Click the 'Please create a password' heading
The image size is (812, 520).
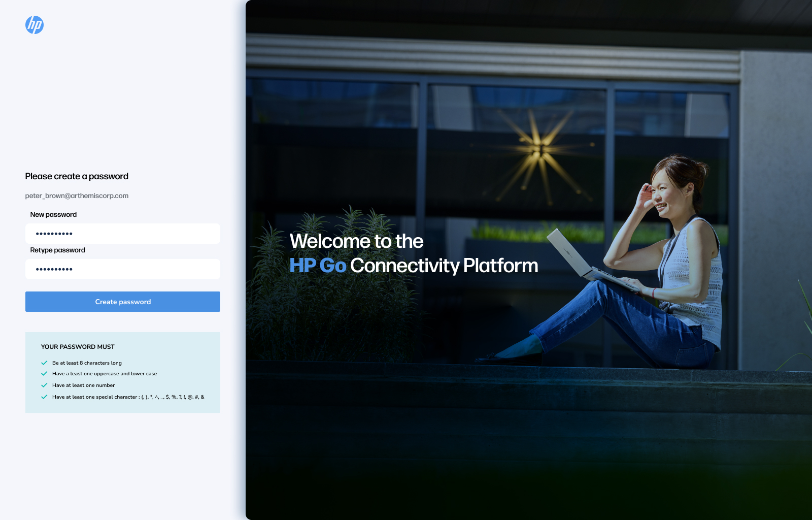[77, 176]
